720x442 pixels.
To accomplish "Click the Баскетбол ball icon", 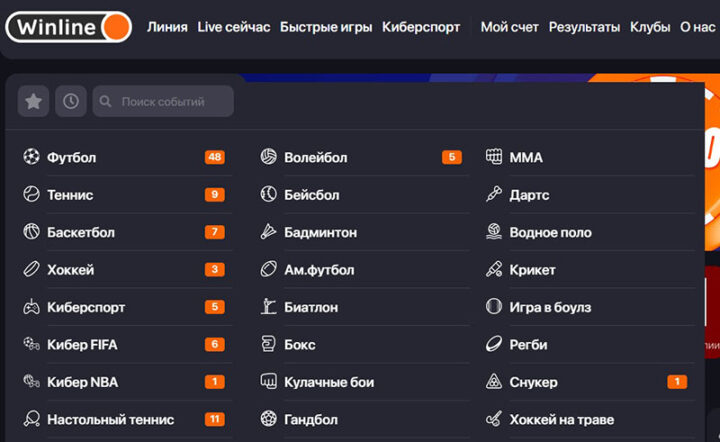I will click(31, 232).
